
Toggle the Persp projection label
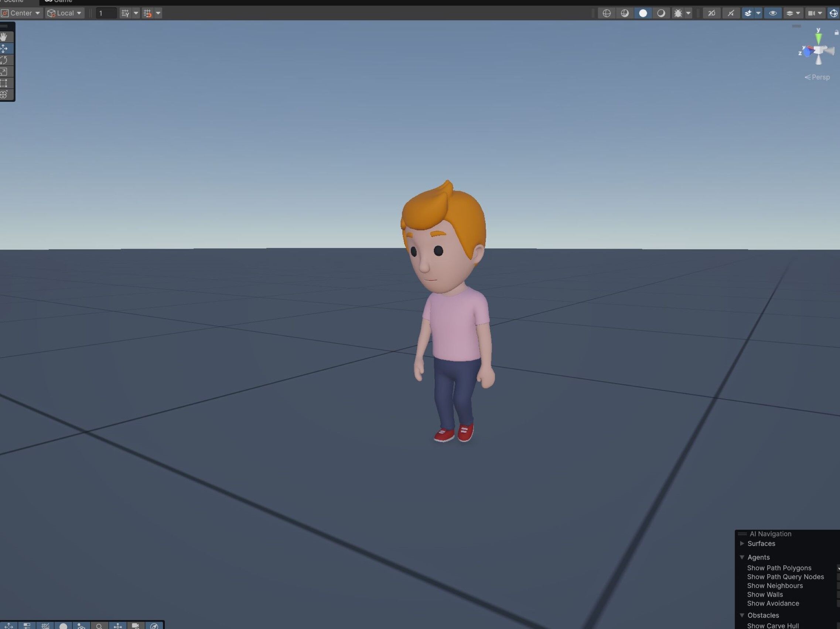pyautogui.click(x=817, y=78)
